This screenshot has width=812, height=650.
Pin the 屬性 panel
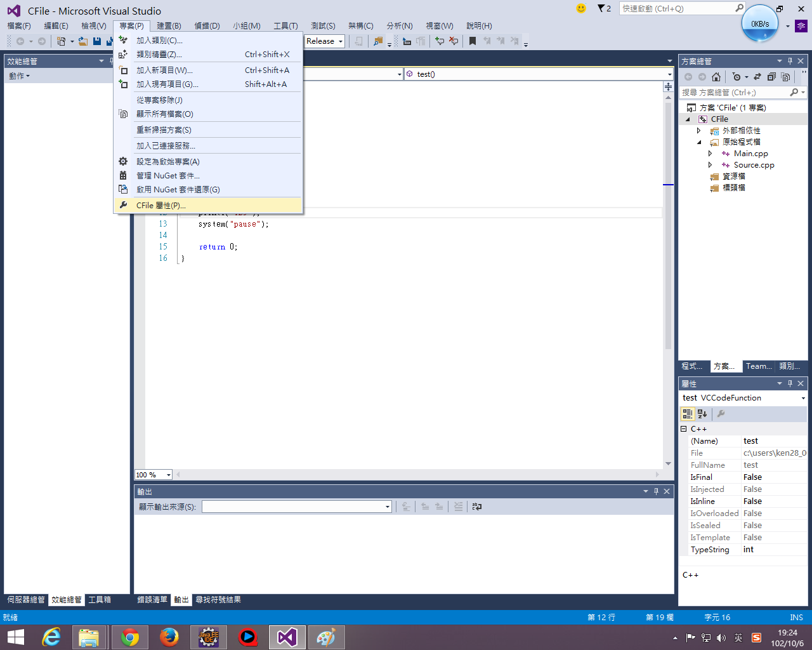click(x=790, y=383)
